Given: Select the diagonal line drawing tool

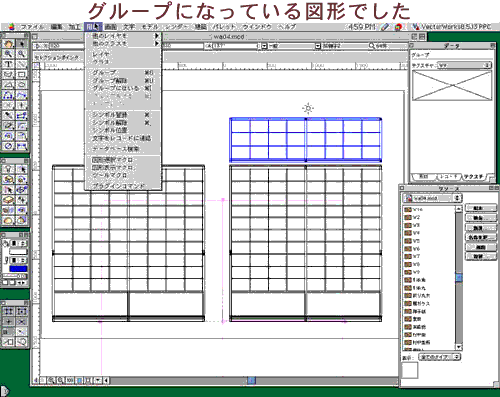Looking at the screenshot, I should 22,64.
